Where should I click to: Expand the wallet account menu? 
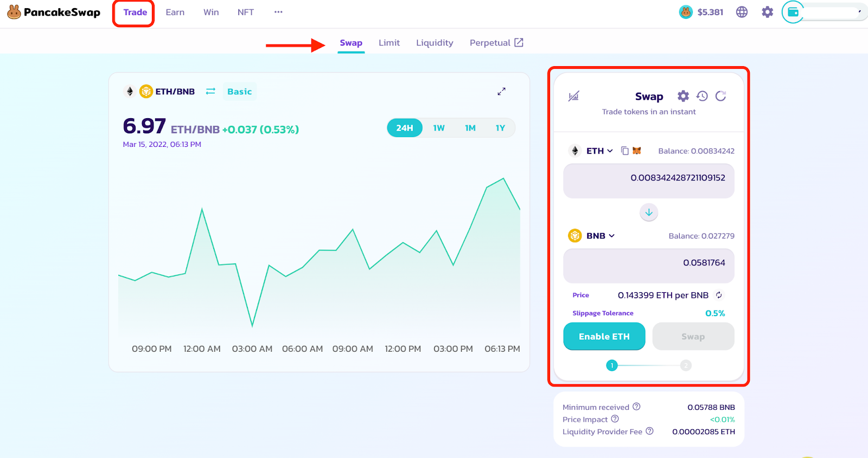859,11
